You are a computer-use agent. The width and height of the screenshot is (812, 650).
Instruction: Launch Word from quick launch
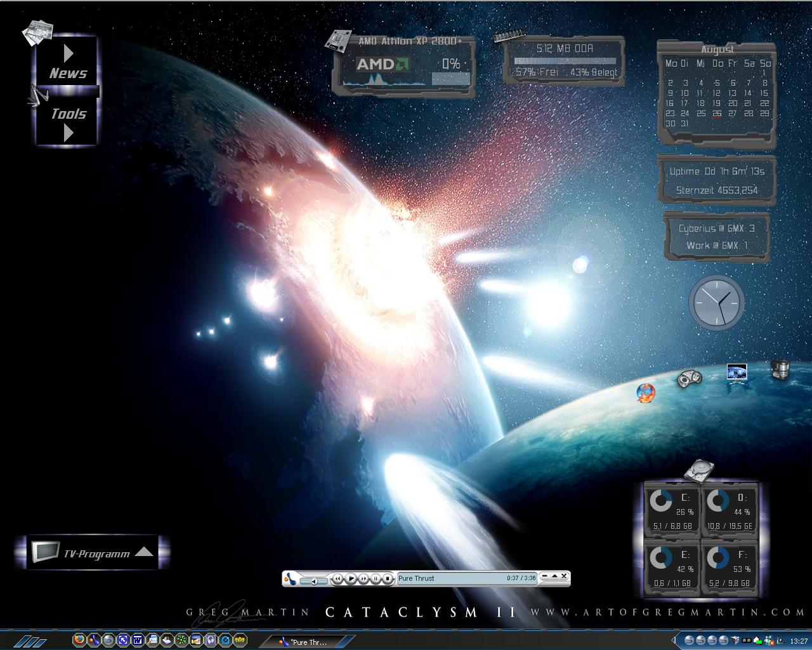point(138,639)
